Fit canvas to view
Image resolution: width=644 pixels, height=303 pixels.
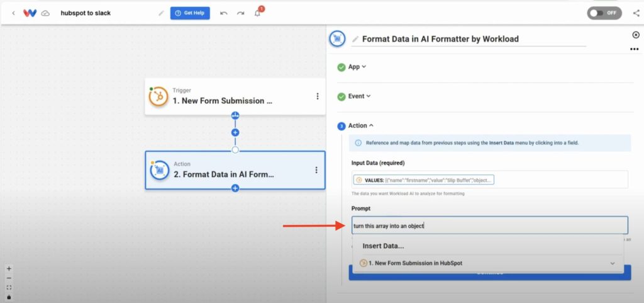click(9, 288)
